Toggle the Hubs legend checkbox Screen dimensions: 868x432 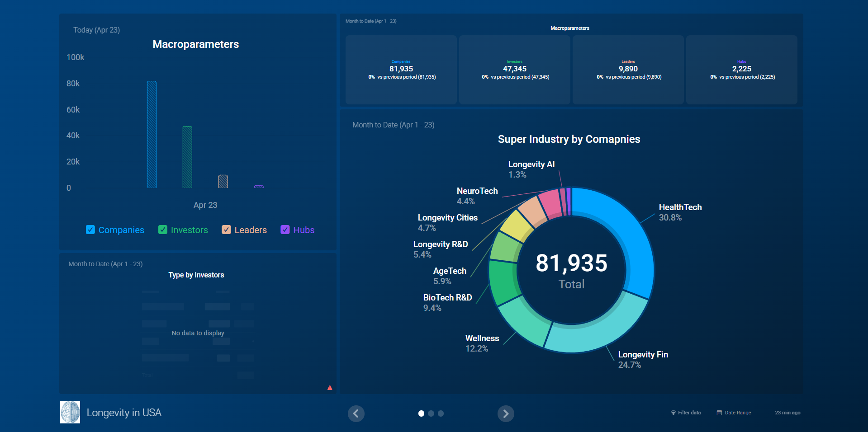[285, 230]
